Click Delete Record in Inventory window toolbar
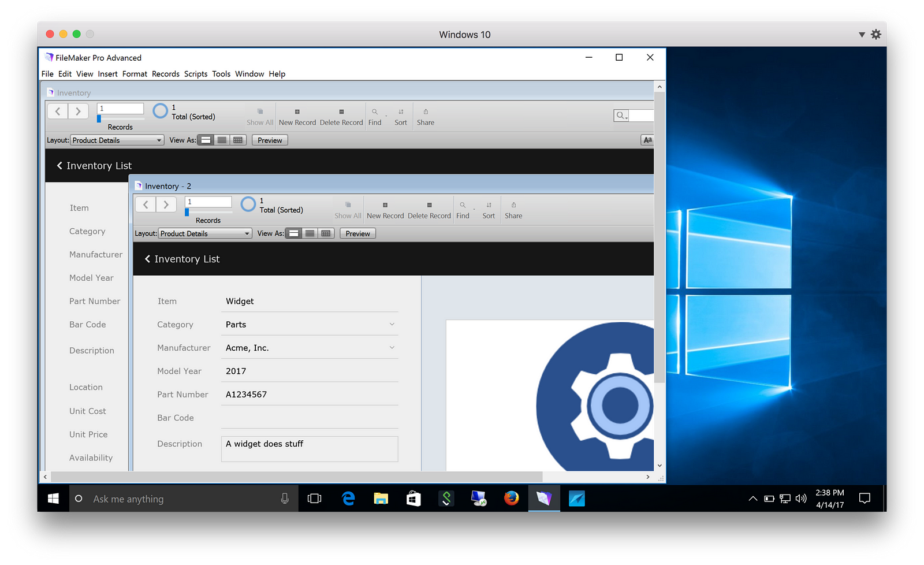Viewport: 924px width, 565px height. click(341, 117)
